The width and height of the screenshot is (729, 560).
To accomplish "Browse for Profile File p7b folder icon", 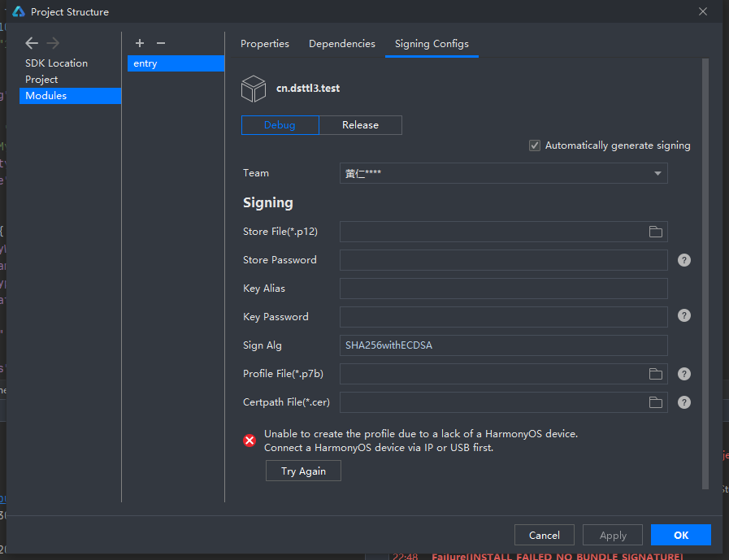I will [x=655, y=374].
